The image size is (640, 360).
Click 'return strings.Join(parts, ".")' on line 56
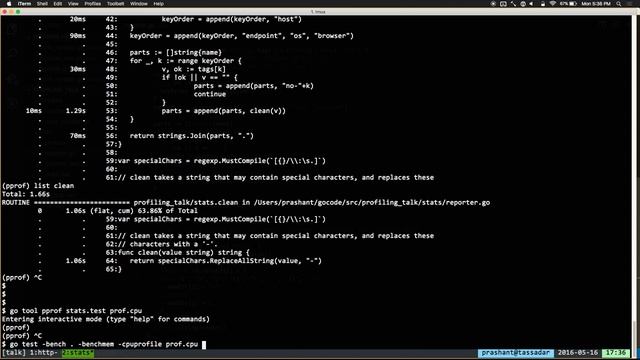(x=192, y=136)
